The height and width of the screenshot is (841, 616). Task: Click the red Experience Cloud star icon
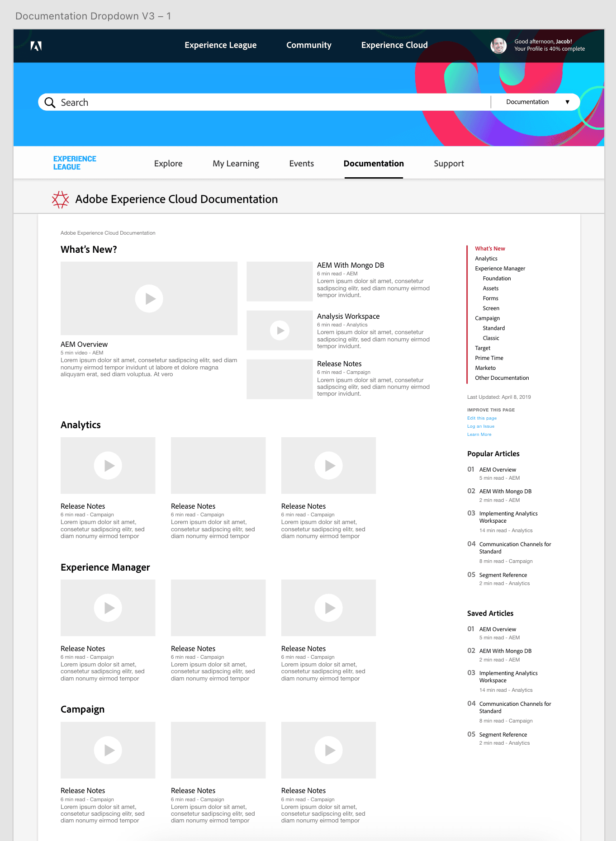(x=60, y=199)
